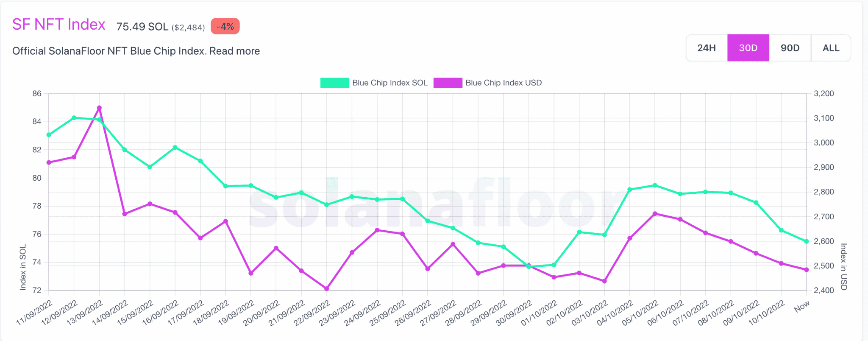Show ALL time range data
The width and height of the screenshot is (868, 341).
click(831, 48)
